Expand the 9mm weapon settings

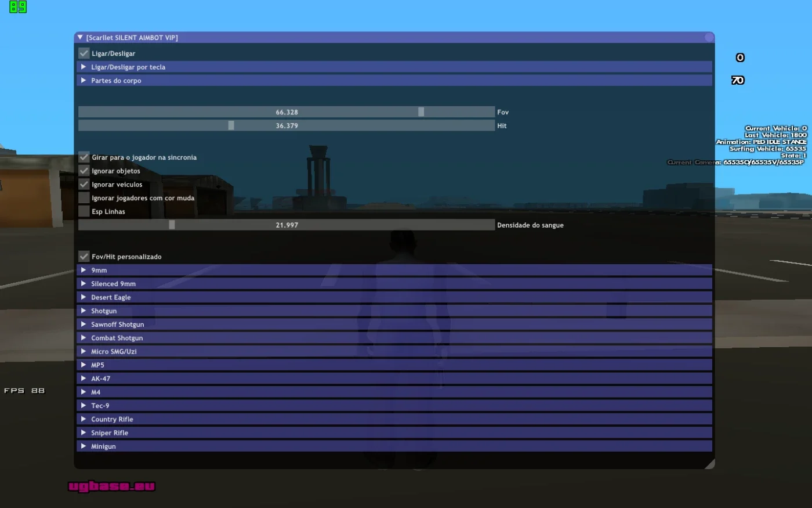[394, 270]
